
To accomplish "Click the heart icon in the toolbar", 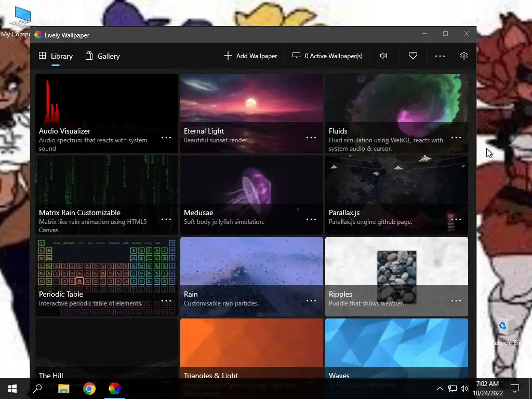I will (413, 56).
